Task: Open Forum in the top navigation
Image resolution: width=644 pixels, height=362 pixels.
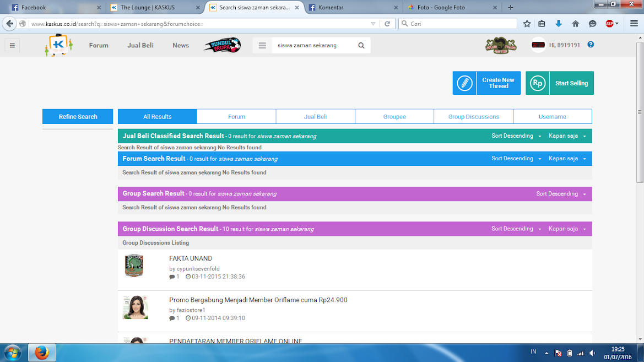Action: point(99,45)
